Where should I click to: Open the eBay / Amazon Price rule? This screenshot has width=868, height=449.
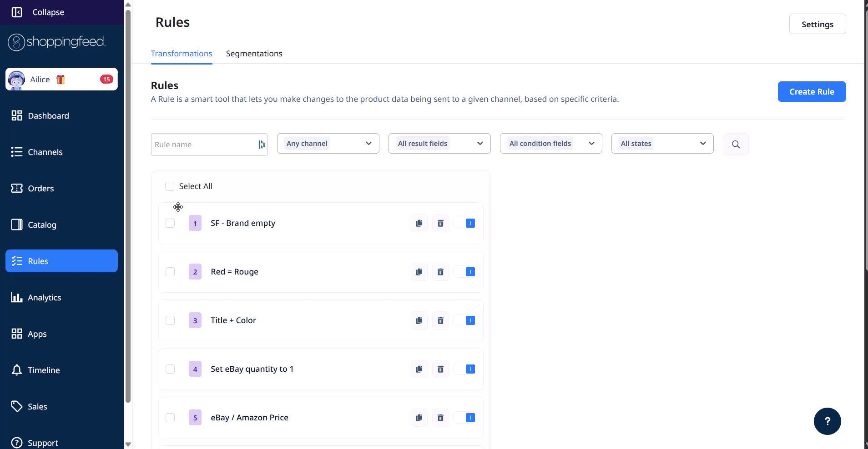pos(249,418)
